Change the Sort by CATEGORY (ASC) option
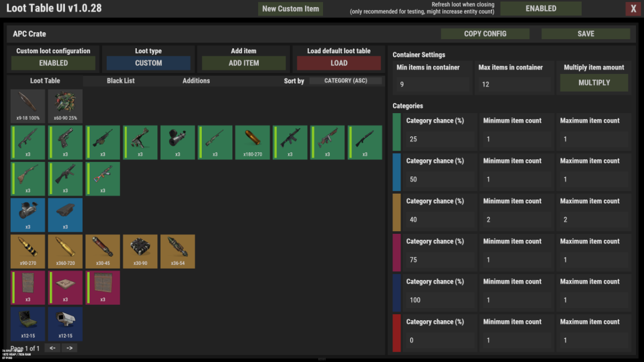This screenshot has height=362, width=644. pos(346,81)
